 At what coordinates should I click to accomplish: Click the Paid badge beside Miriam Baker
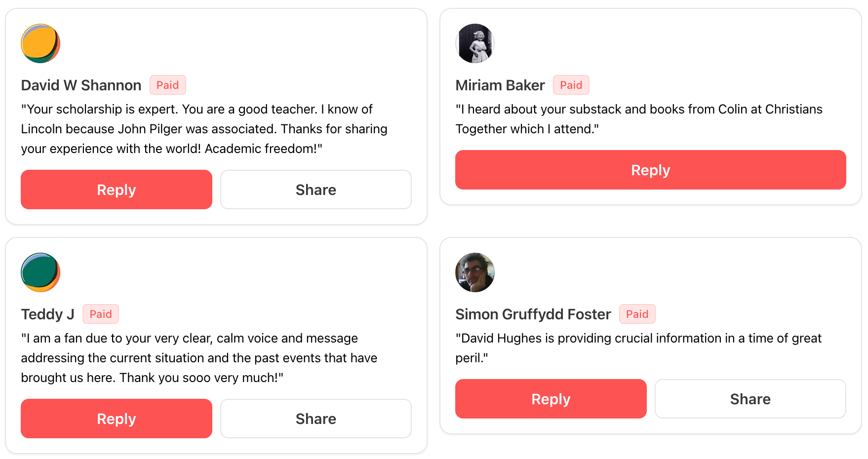pos(571,85)
